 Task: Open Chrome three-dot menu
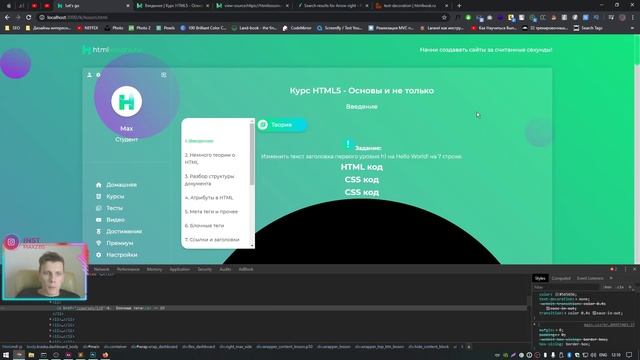(633, 18)
